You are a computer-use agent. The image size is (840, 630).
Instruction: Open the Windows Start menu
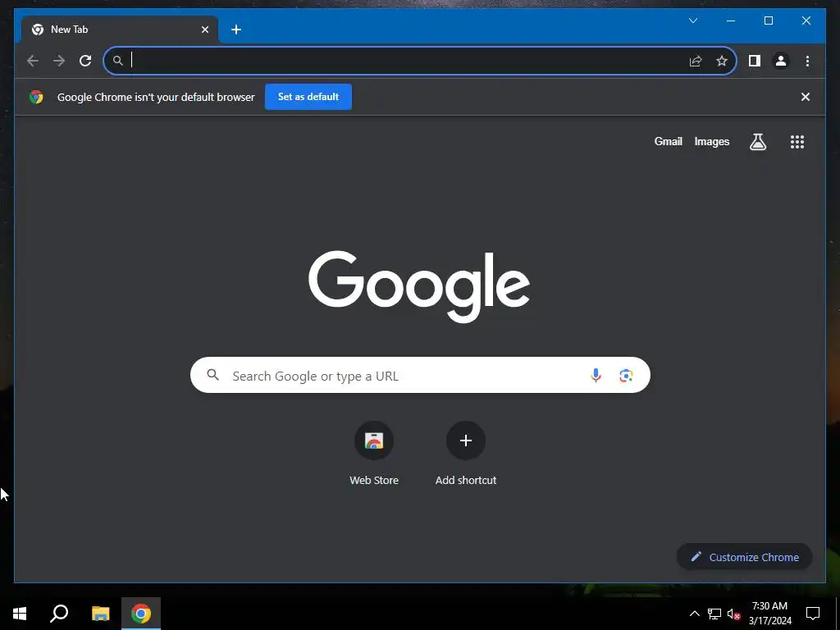(20, 614)
